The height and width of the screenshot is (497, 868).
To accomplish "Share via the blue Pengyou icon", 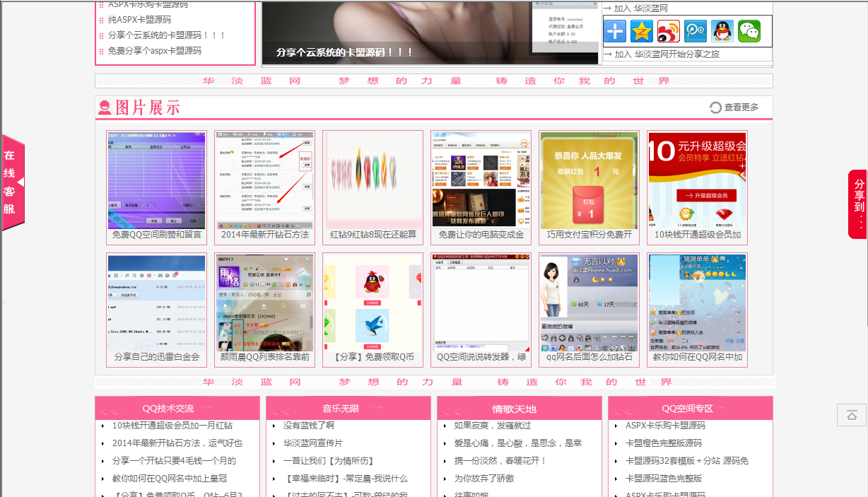I will pyautogui.click(x=696, y=31).
